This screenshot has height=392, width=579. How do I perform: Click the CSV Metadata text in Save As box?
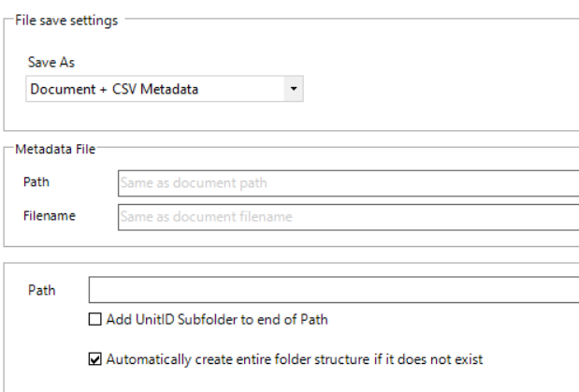pyautogui.click(x=155, y=90)
